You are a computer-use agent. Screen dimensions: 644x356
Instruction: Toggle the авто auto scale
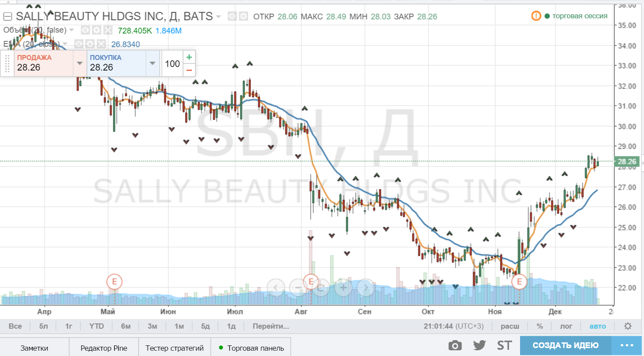point(598,326)
